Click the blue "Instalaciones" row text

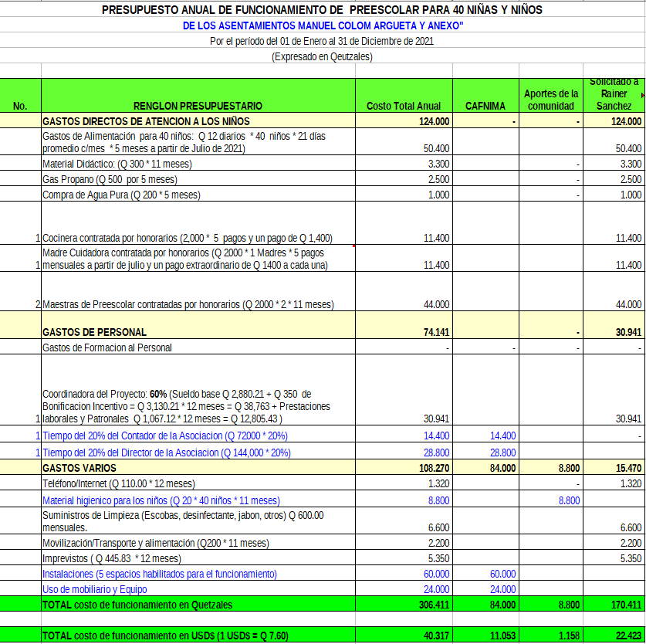click(x=159, y=574)
